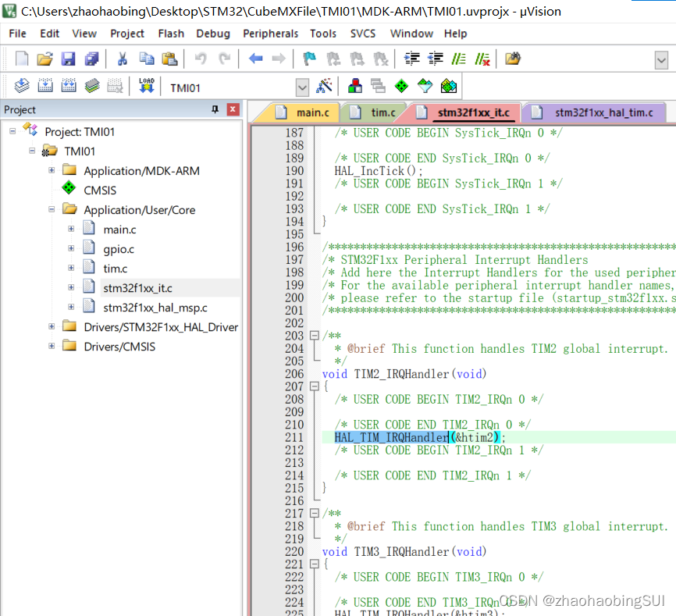This screenshot has width=676, height=616.
Task: Download code to flash with the LOAD icon
Action: pyautogui.click(x=147, y=86)
